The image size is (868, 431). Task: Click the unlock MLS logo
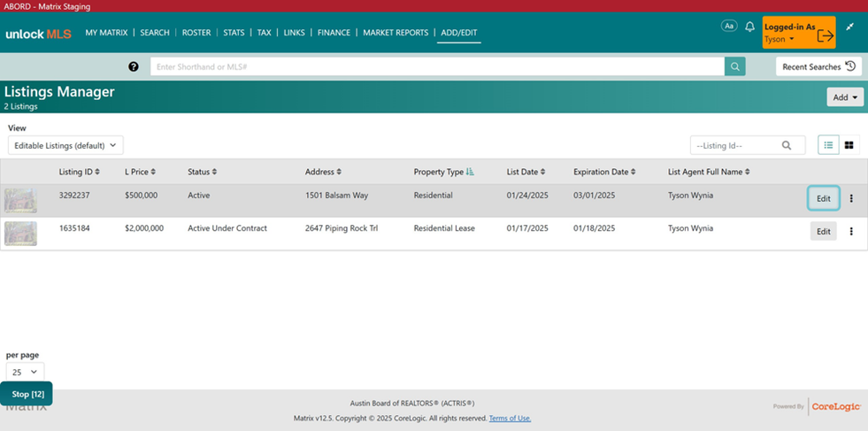point(38,34)
